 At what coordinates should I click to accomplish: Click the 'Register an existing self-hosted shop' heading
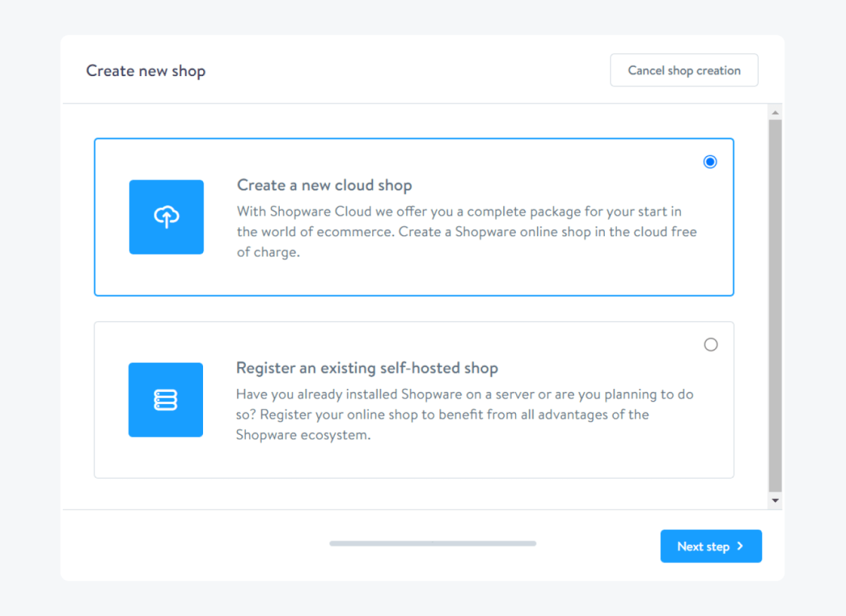(367, 367)
